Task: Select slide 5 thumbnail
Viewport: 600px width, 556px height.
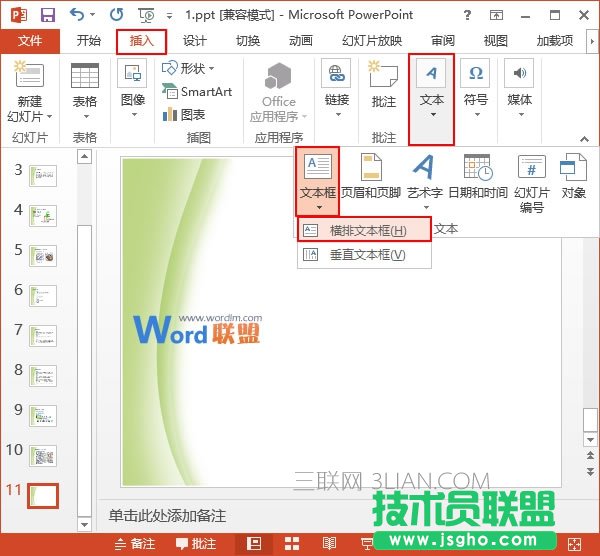Action: pos(43,256)
